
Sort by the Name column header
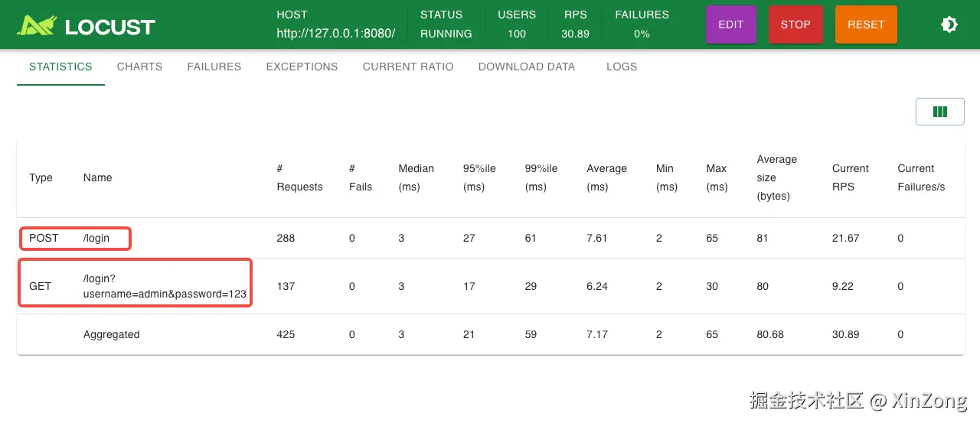(97, 177)
